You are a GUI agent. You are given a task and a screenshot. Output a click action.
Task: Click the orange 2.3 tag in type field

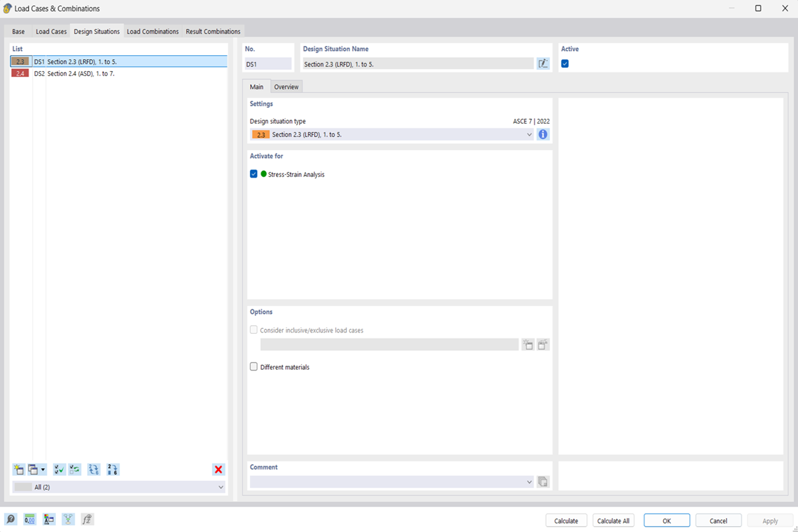click(261, 134)
